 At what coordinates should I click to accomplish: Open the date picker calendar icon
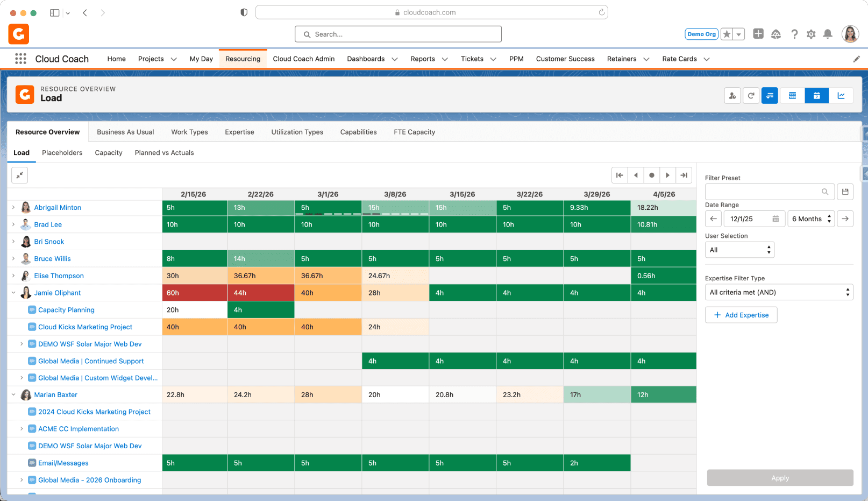click(775, 219)
